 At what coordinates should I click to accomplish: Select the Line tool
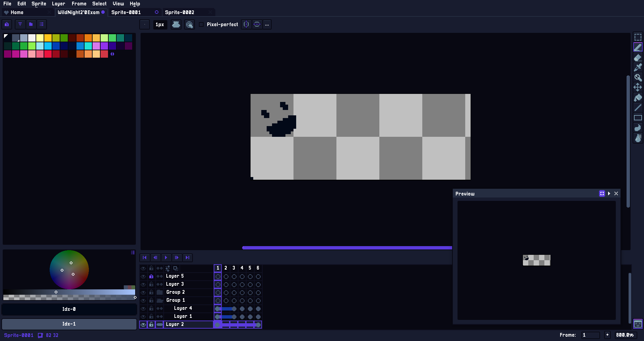638,108
